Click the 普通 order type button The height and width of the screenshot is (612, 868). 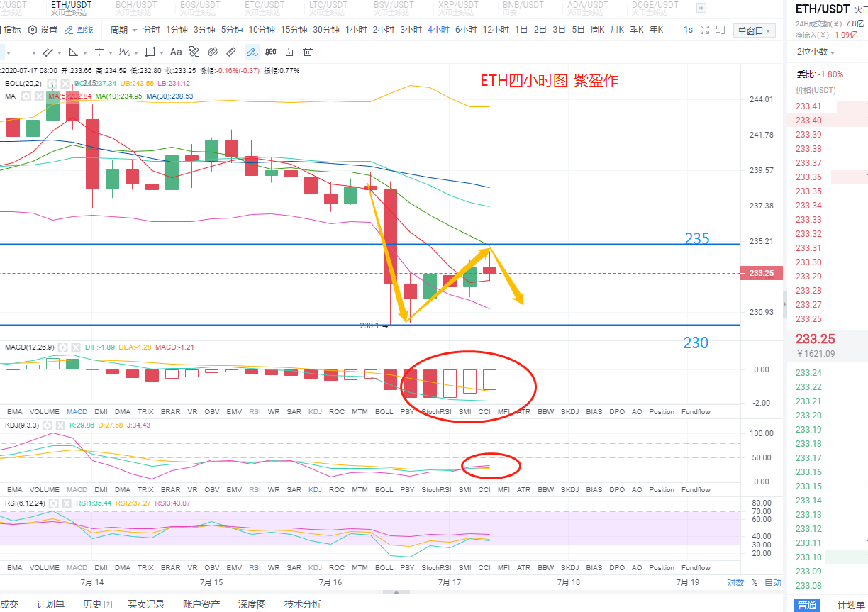click(x=807, y=605)
